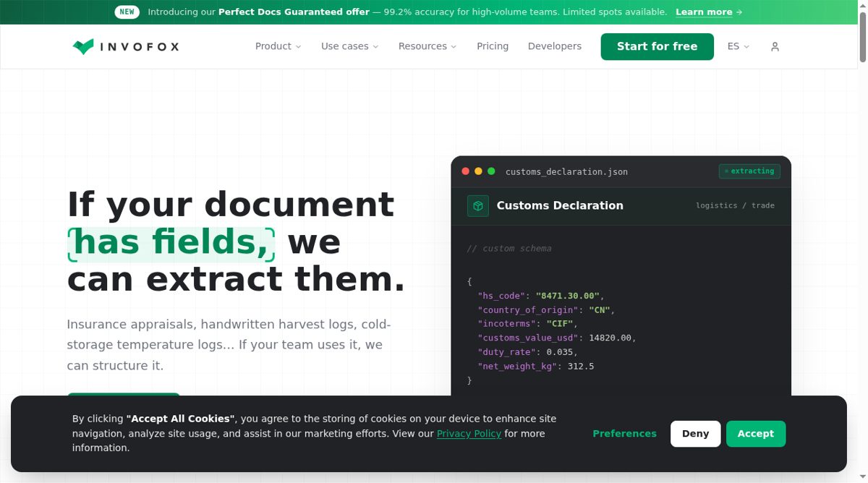The image size is (868, 483).
Task: Click the "net_weight_kg" JSON line
Action: (535, 367)
